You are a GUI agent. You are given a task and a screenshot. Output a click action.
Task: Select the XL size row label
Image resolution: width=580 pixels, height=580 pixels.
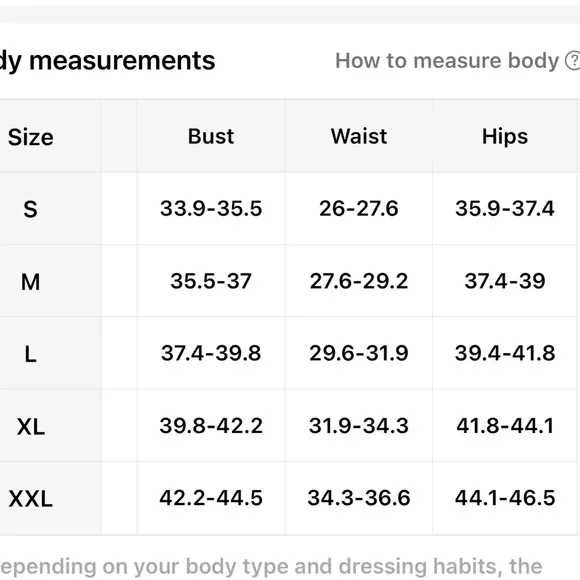coord(31,426)
